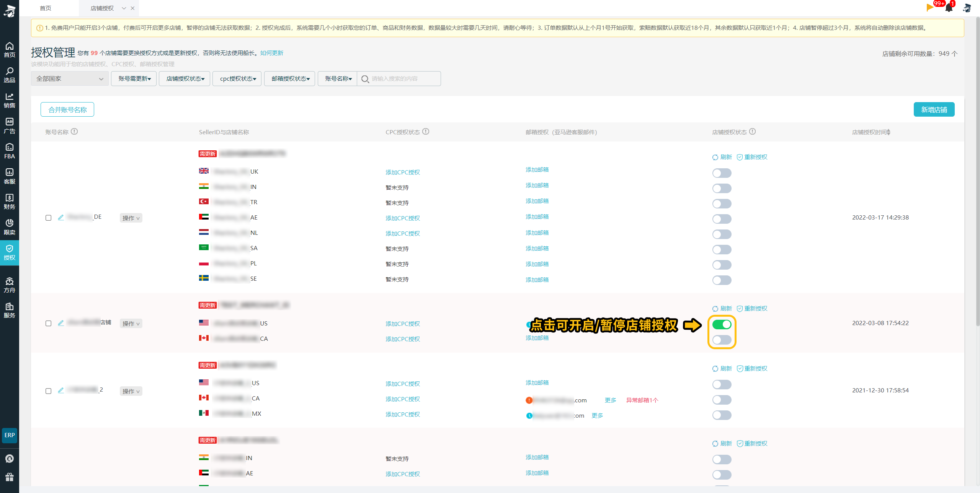Tick the checkbox for the _DE account
Screen dimensions: 980x493
[48, 218]
